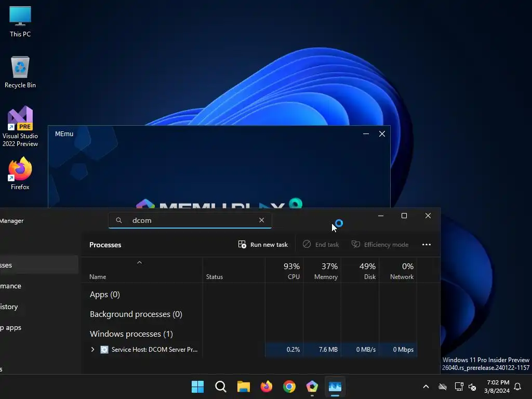Switch to MEmu Play taskbar icon
This screenshot has height=399, width=532.
tap(312, 387)
